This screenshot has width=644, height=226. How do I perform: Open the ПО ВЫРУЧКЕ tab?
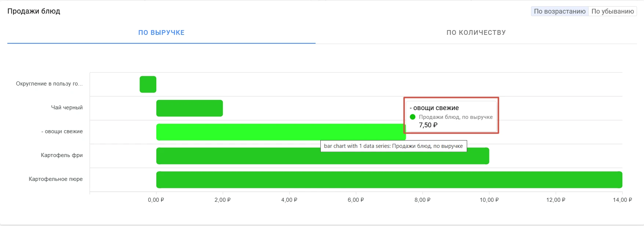[x=161, y=33]
